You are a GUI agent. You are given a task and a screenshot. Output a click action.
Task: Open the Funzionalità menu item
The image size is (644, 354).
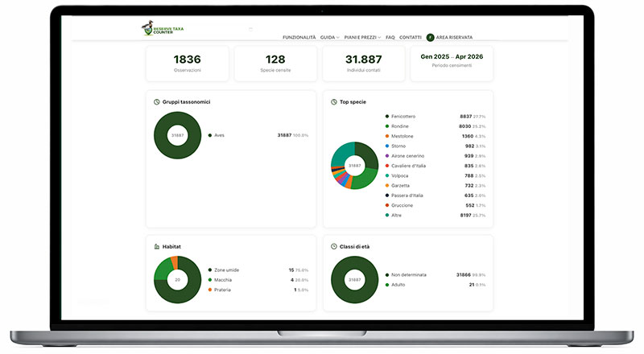coord(299,37)
